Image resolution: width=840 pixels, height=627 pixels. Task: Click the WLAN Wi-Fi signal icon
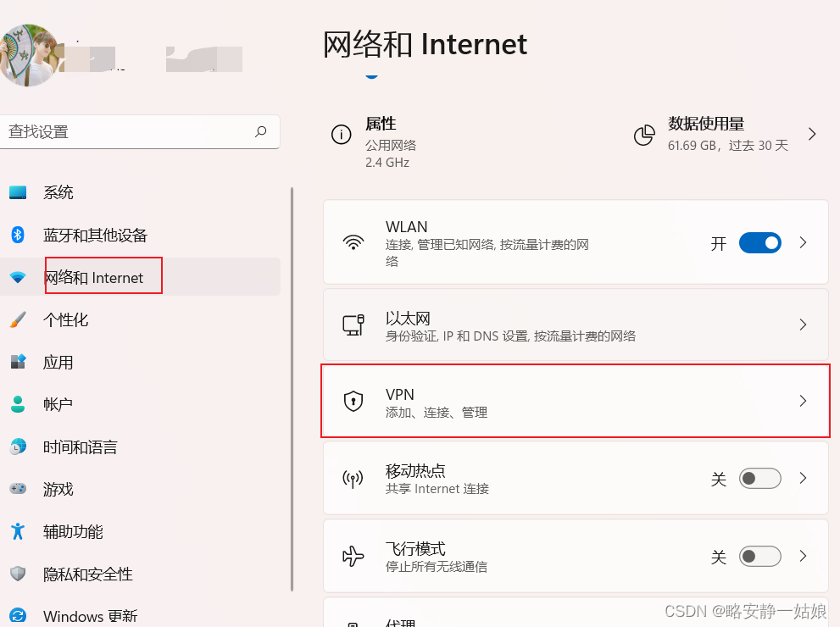point(353,242)
